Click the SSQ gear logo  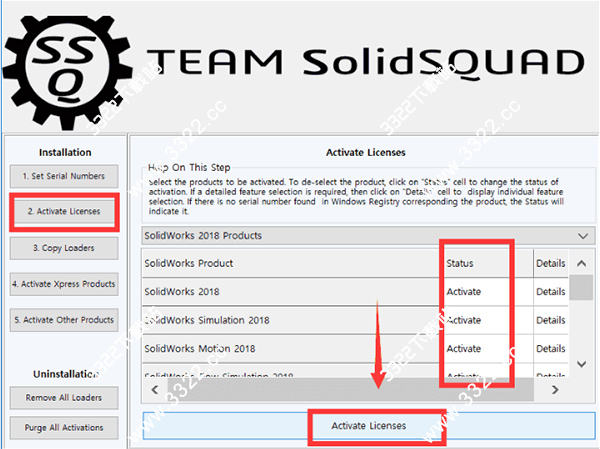click(x=66, y=71)
